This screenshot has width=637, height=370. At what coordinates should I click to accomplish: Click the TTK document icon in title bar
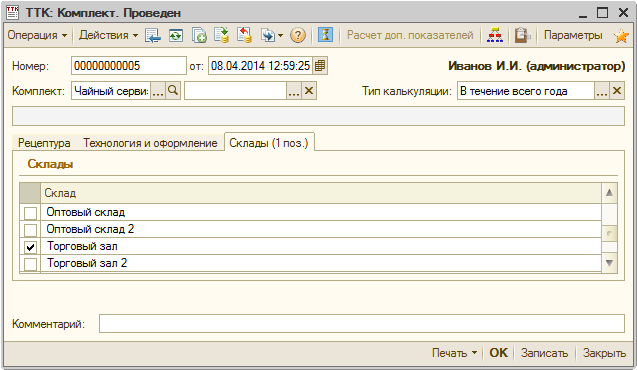(x=13, y=13)
